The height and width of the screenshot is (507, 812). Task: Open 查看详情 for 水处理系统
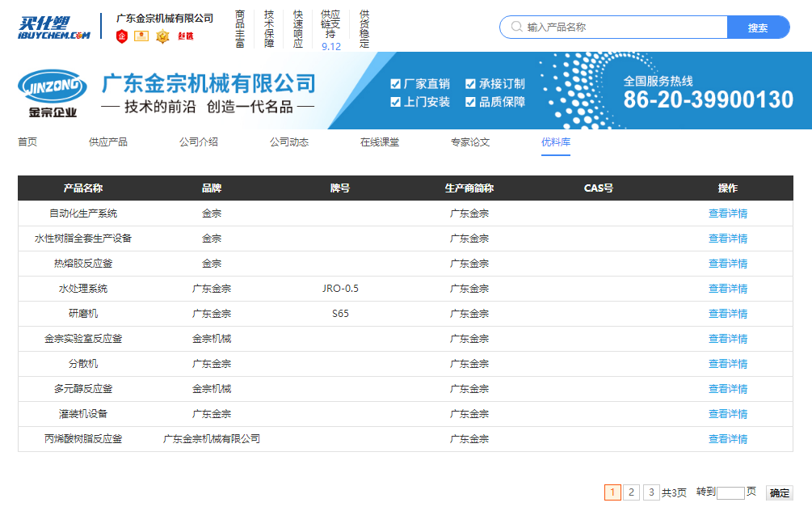[728, 288]
